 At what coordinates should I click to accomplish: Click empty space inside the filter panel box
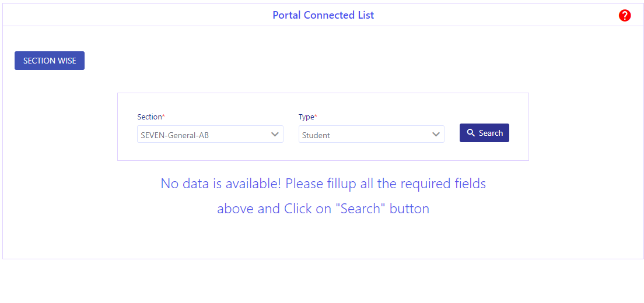click(x=323, y=151)
